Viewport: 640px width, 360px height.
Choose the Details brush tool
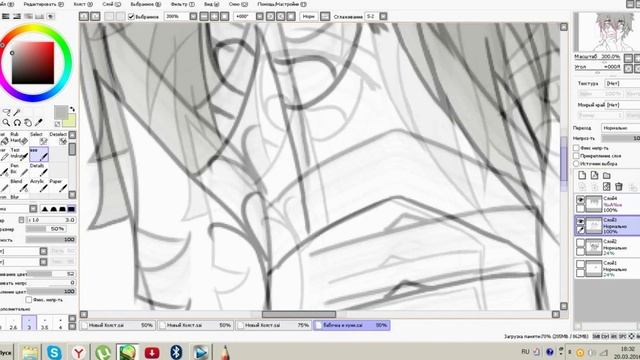tap(39, 170)
